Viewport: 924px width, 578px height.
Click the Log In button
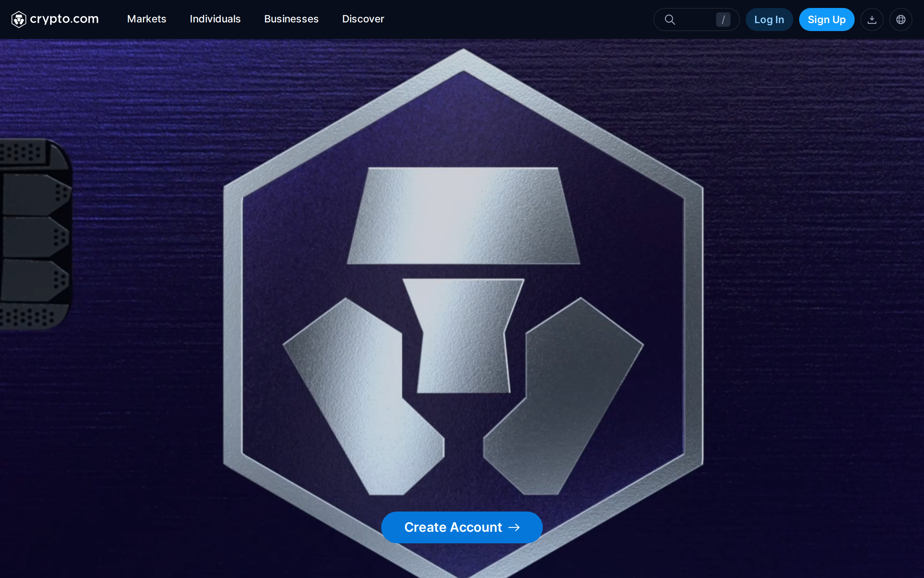pyautogui.click(x=769, y=20)
